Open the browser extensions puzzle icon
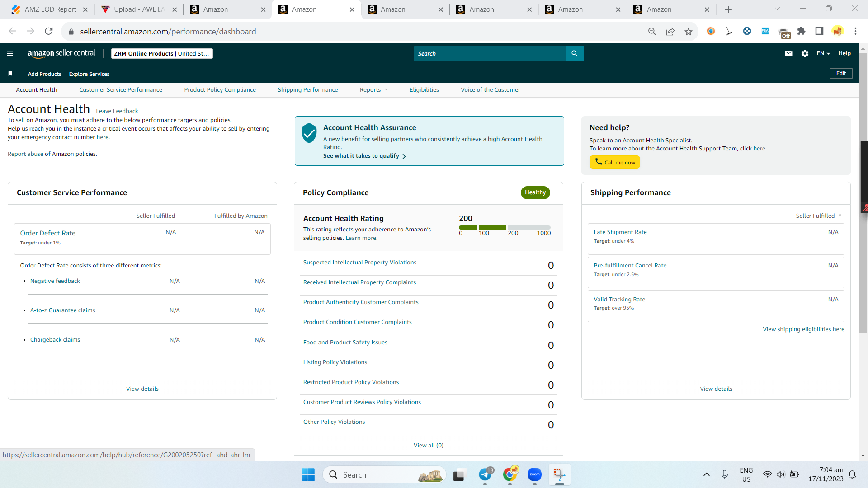 (x=801, y=31)
